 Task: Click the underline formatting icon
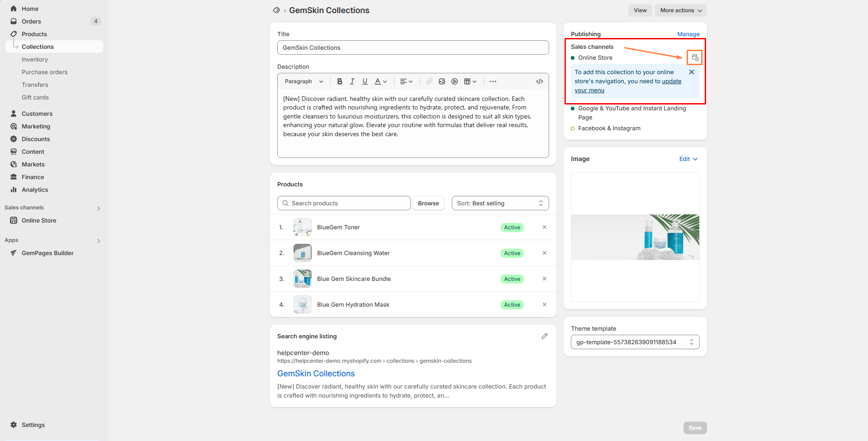tap(365, 81)
